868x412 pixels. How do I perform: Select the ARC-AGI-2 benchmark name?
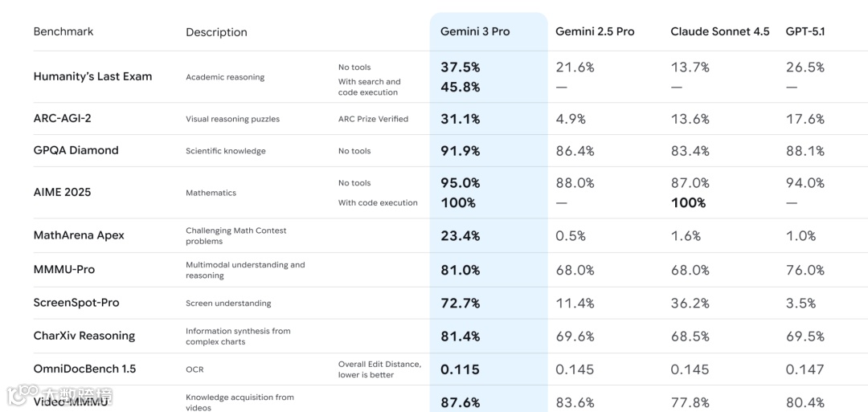click(62, 118)
